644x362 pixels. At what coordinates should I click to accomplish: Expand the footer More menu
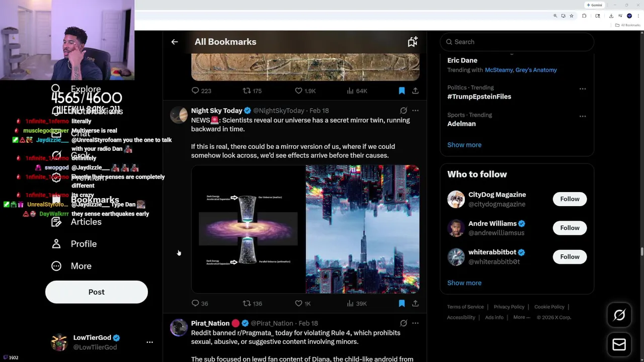tap(522, 317)
